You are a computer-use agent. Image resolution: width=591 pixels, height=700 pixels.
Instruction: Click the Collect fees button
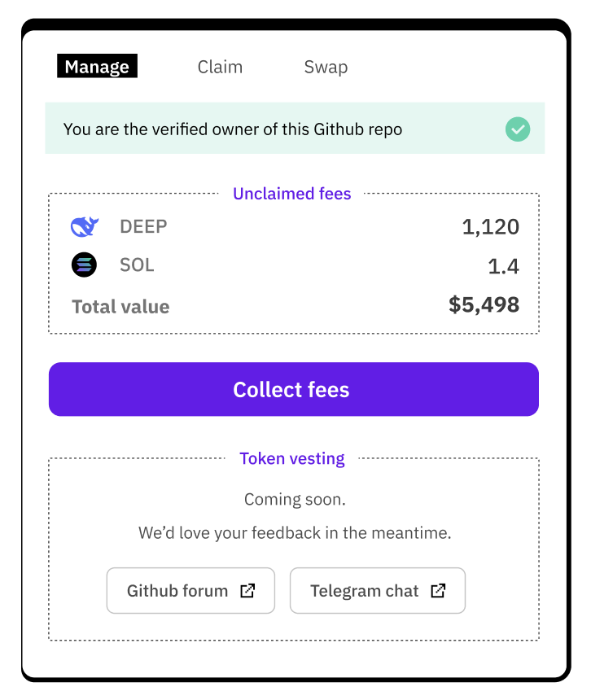294,389
